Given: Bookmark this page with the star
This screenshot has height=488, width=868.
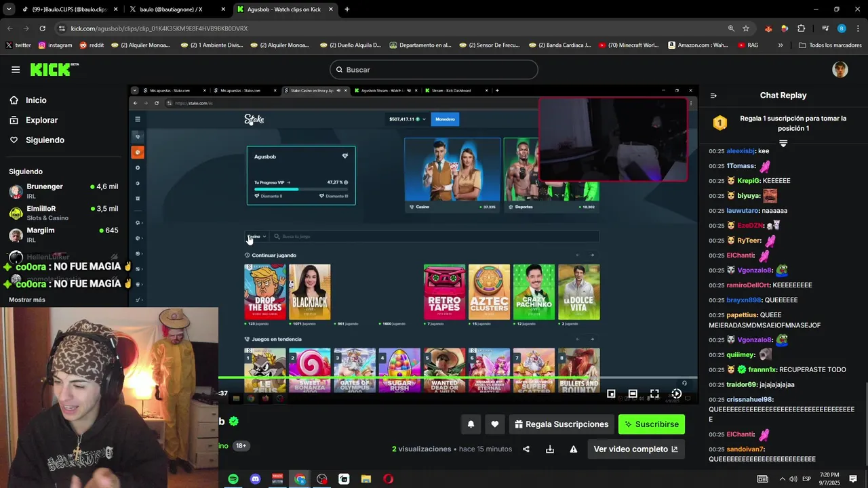Looking at the screenshot, I should [746, 28].
